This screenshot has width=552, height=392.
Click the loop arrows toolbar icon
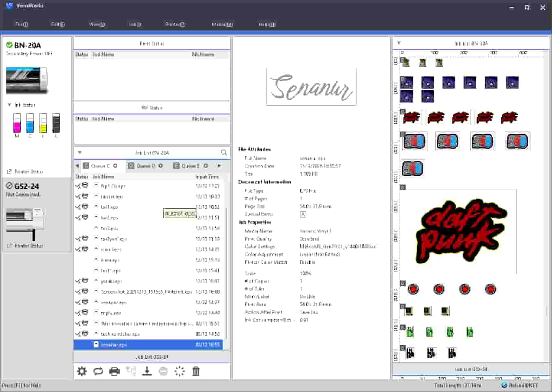pyautogui.click(x=98, y=371)
